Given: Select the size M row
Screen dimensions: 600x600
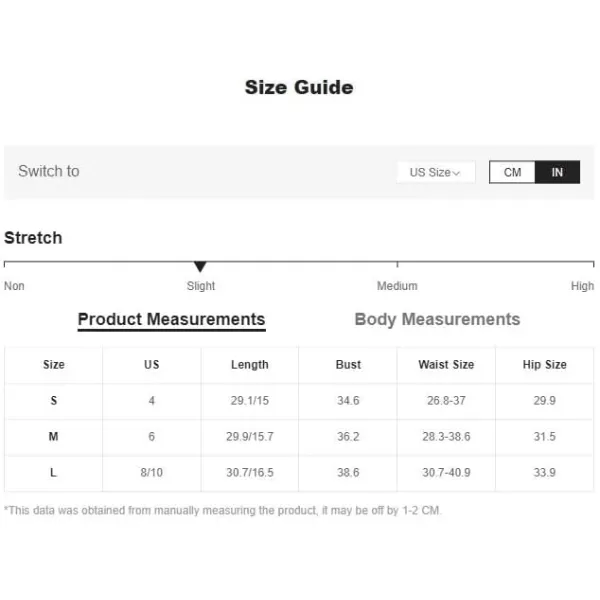Looking at the screenshot, I should pos(299,437).
